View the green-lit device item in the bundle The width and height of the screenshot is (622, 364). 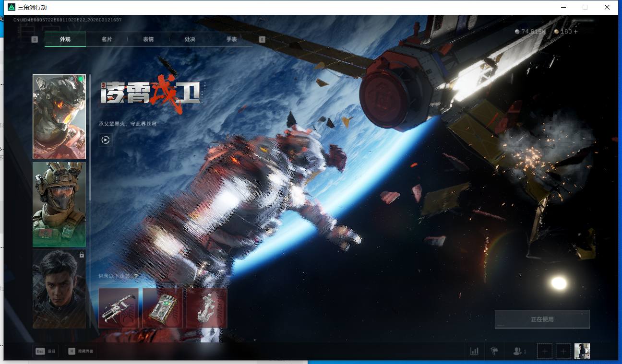pos(163,308)
